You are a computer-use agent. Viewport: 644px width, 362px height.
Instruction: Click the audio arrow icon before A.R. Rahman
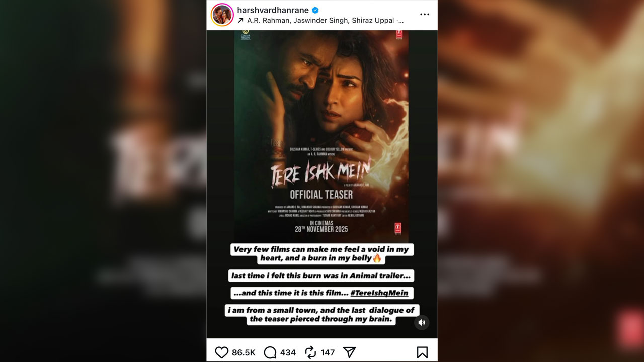[240, 21]
